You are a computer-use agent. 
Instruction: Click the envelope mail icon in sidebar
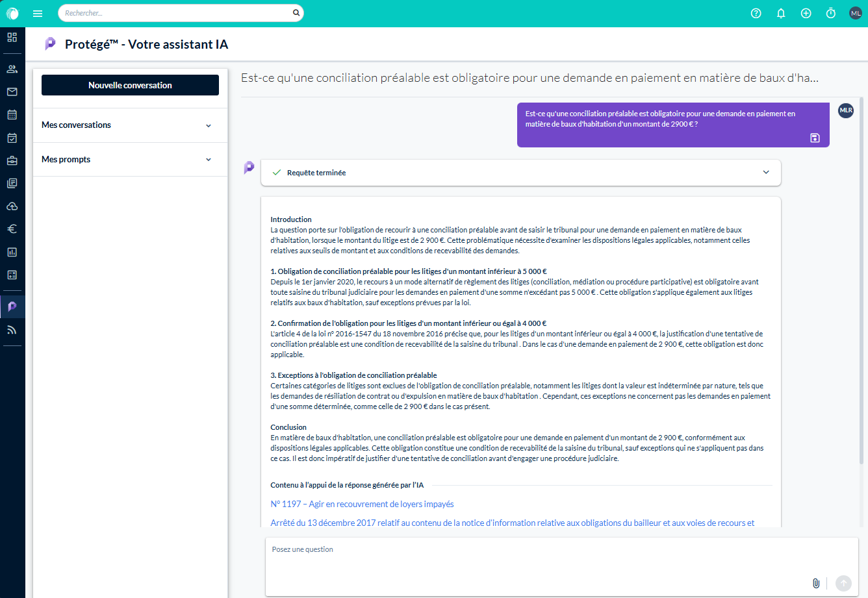12,92
